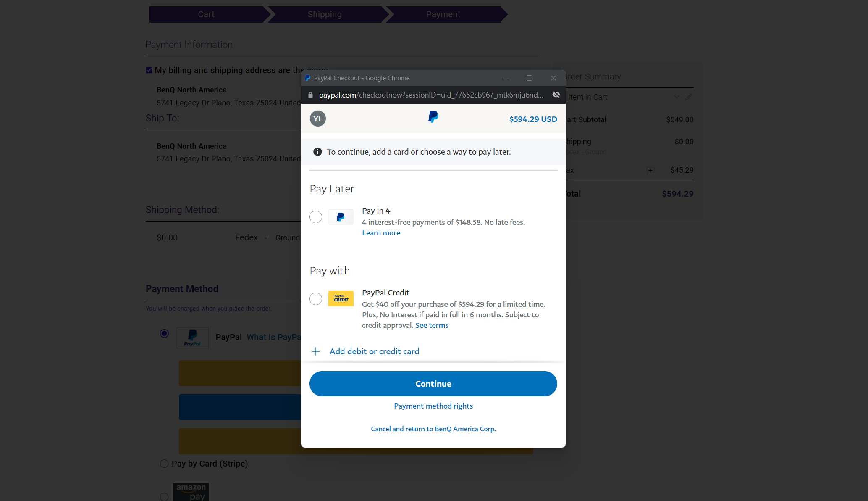
Task: Open Payment method rights link
Action: pyautogui.click(x=433, y=406)
